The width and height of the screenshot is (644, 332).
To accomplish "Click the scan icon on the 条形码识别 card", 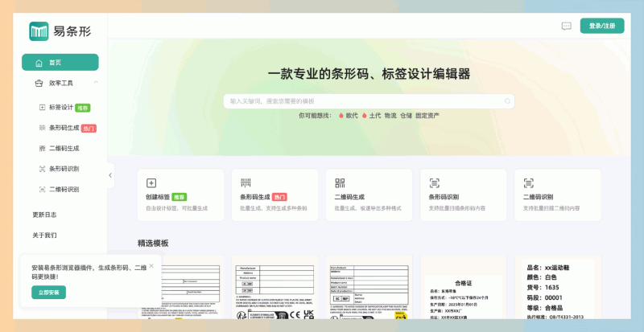I will coord(435,183).
